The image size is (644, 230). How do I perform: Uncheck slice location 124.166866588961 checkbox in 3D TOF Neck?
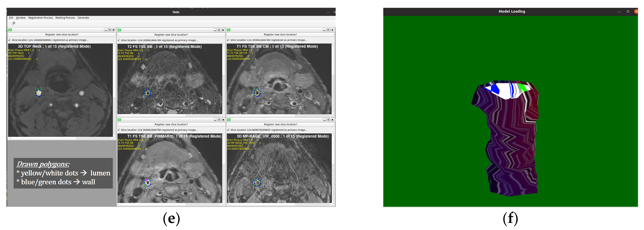(9, 40)
